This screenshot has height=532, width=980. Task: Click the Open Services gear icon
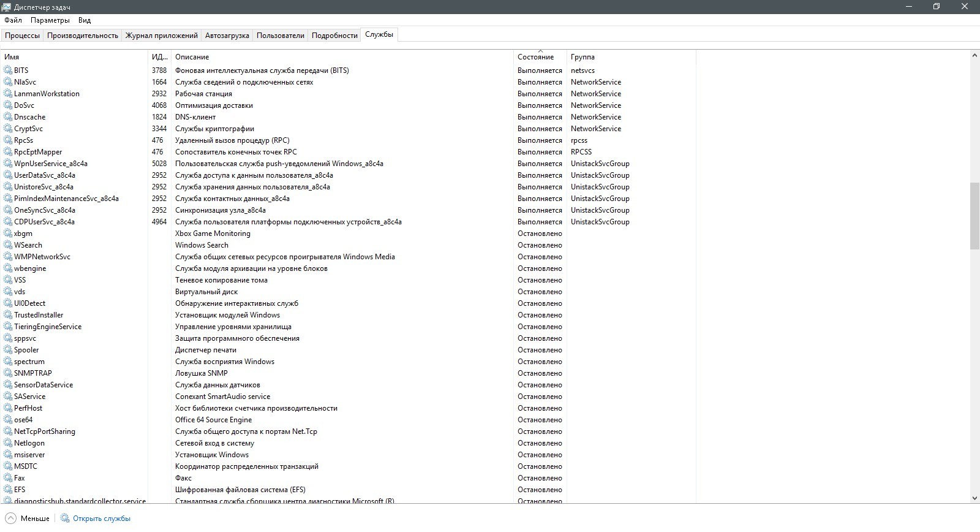(65, 519)
